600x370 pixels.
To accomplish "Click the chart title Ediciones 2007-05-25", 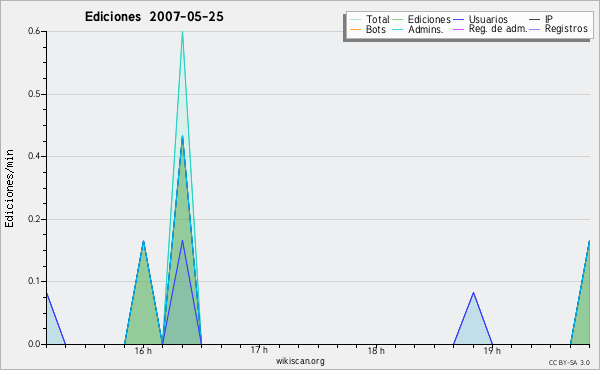I will pyautogui.click(x=154, y=17).
